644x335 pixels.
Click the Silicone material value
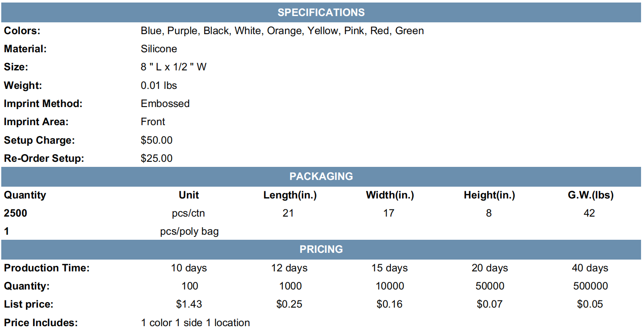coord(159,49)
